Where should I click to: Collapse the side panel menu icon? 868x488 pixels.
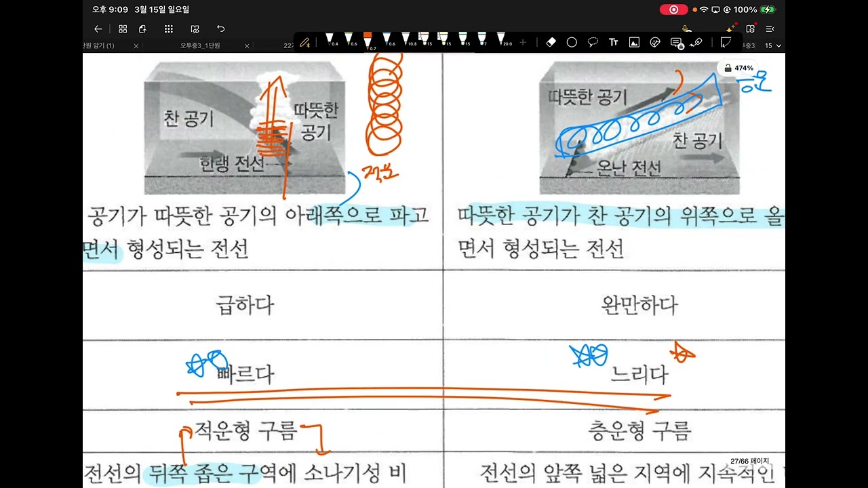tap(770, 29)
